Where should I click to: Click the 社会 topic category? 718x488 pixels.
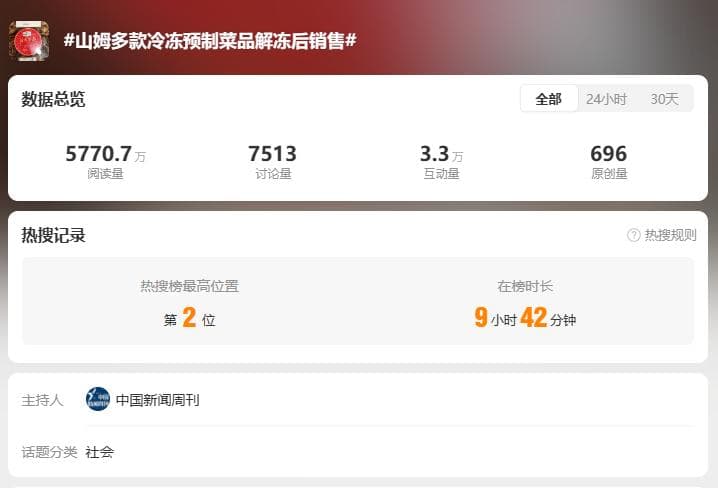[x=99, y=452]
